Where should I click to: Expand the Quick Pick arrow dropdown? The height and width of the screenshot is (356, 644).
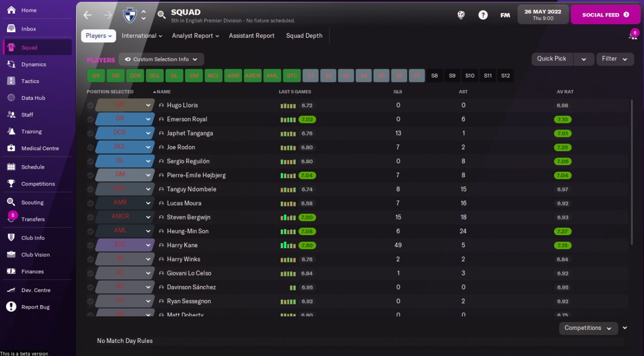584,59
